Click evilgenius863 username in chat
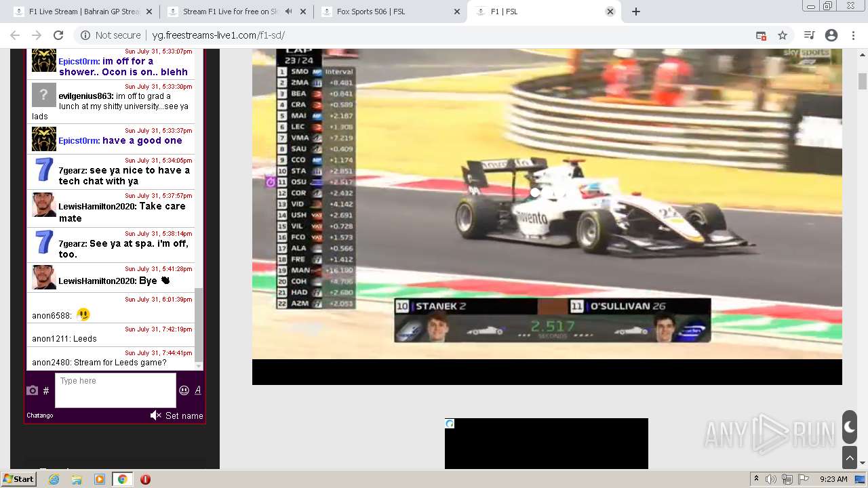The image size is (868, 488). pyautogui.click(x=85, y=96)
